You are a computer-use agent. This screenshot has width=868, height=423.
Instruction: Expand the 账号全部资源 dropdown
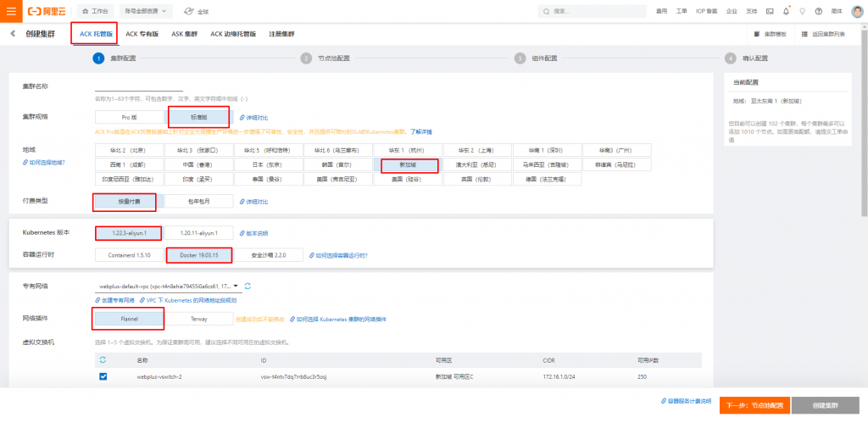coord(146,11)
